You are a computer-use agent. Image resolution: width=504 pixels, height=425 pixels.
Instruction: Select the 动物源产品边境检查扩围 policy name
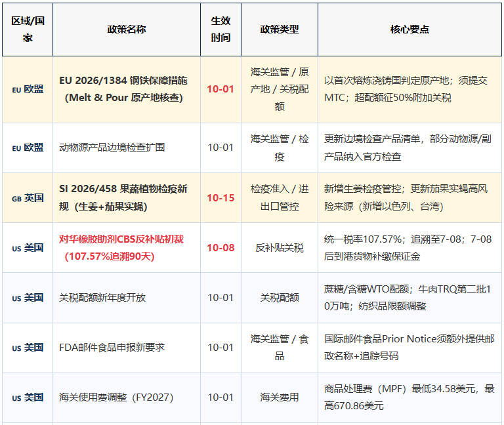112,148
